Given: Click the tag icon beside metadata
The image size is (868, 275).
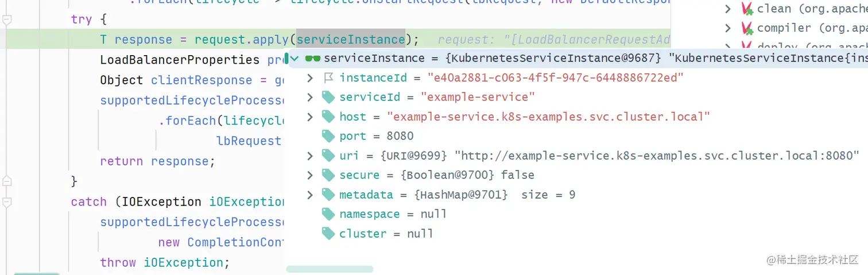Looking at the screenshot, I should [328, 195].
